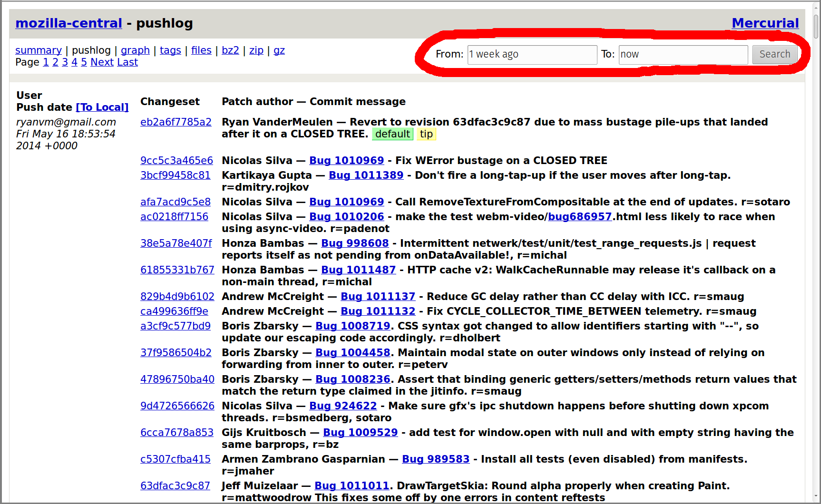
Task: Open the bug686957 link in the webm-video message
Action: click(x=580, y=217)
